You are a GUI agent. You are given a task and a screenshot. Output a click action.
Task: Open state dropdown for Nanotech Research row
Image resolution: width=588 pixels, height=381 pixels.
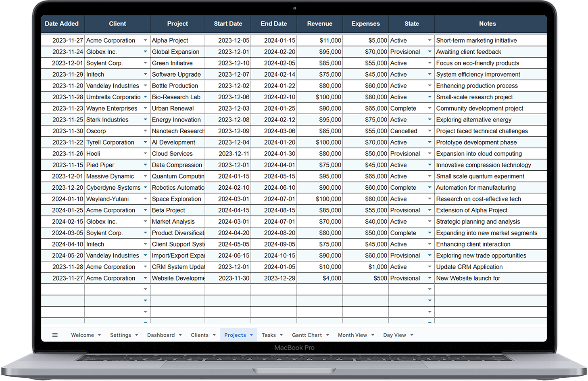pos(430,131)
